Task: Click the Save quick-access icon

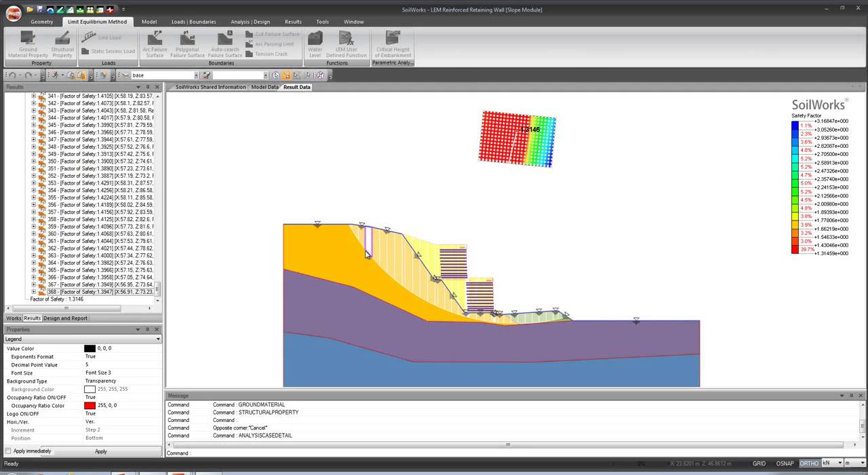Action: click(x=40, y=9)
